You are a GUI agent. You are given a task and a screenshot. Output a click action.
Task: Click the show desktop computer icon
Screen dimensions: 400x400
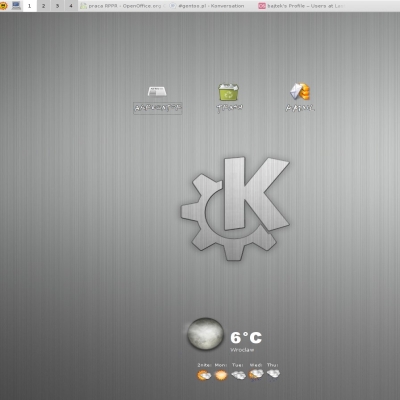(x=16, y=6)
